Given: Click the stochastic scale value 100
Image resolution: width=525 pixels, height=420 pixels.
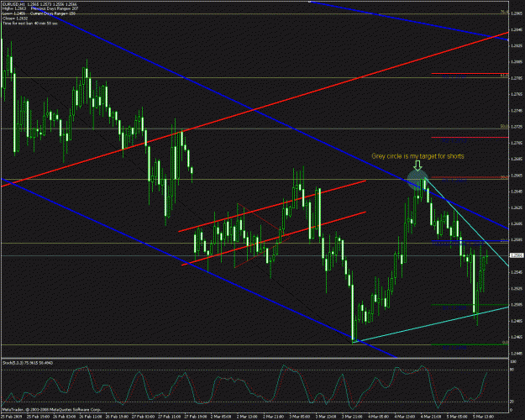Looking at the screenshot, I should pyautogui.click(x=512, y=362).
